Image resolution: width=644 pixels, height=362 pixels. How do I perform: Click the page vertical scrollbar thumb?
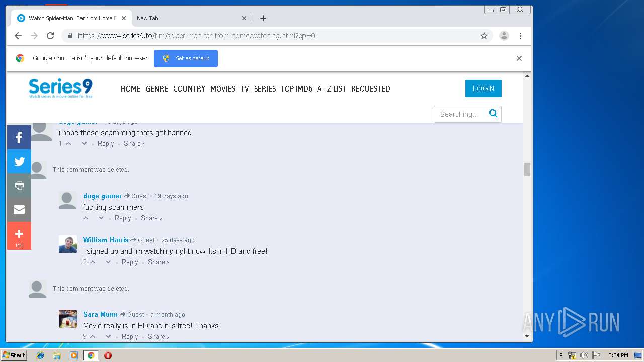[x=527, y=170]
